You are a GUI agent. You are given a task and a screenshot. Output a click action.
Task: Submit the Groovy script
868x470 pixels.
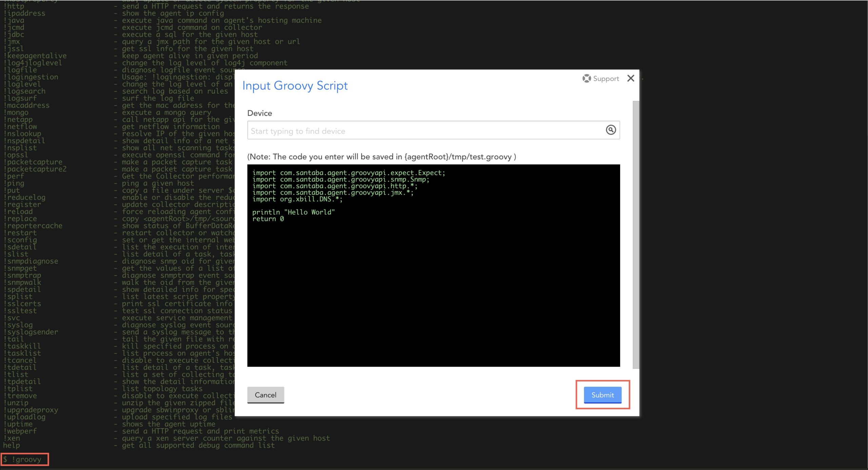602,395
